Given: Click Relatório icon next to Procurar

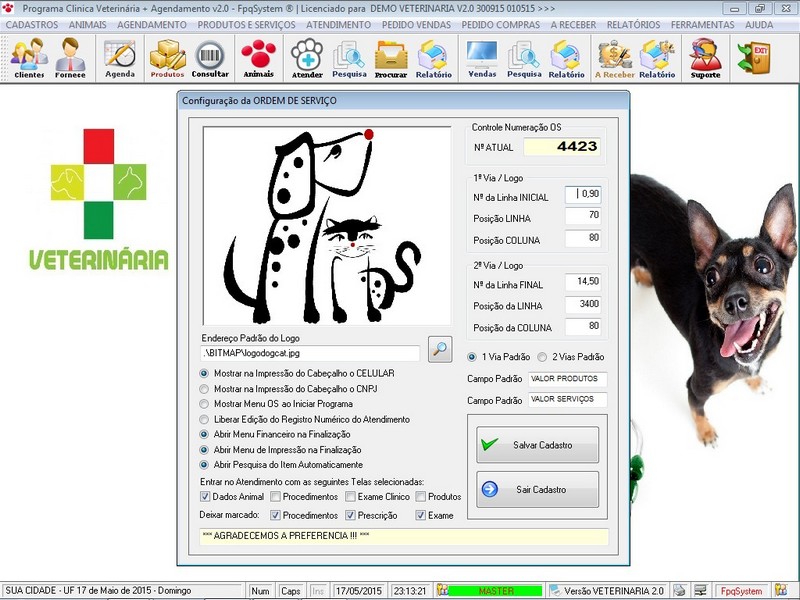Looking at the screenshot, I should click(x=433, y=58).
